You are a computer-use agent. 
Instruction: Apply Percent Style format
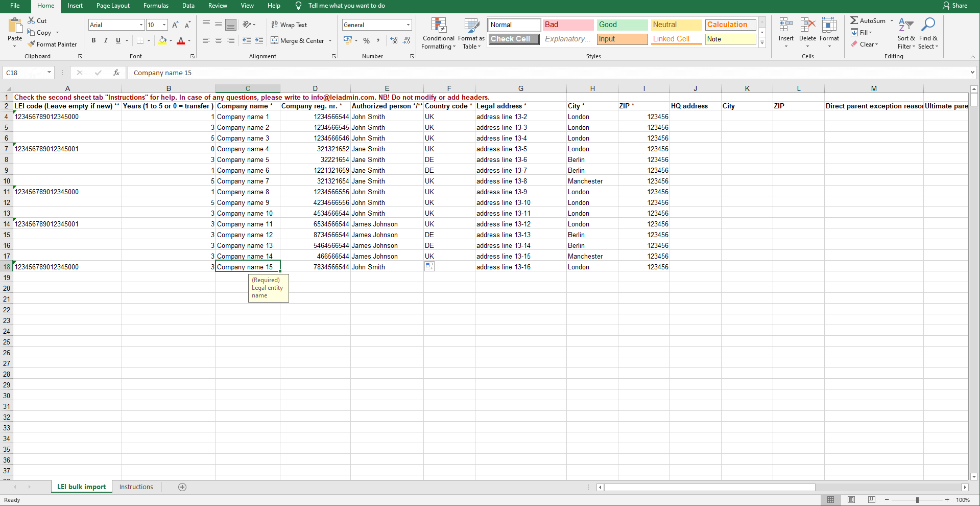pyautogui.click(x=366, y=40)
